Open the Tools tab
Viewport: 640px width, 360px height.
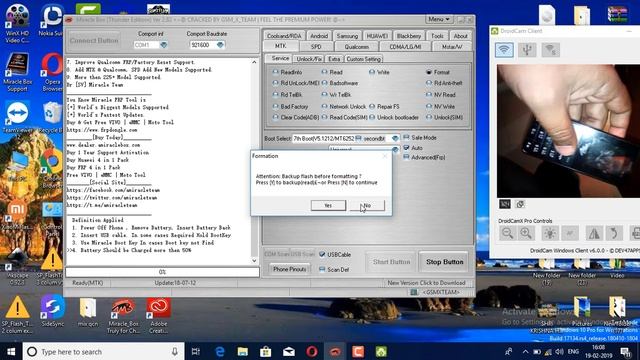tap(437, 36)
